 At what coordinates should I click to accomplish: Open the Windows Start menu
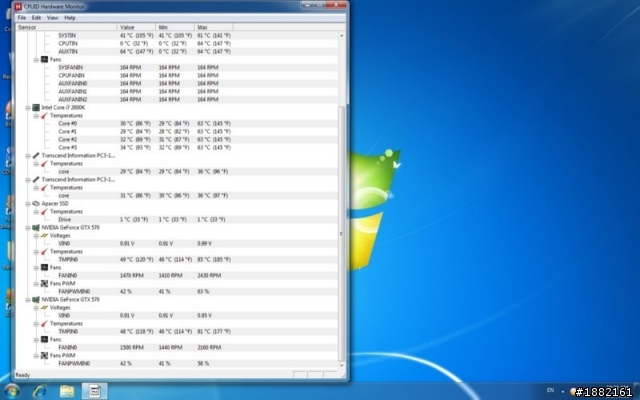11,391
